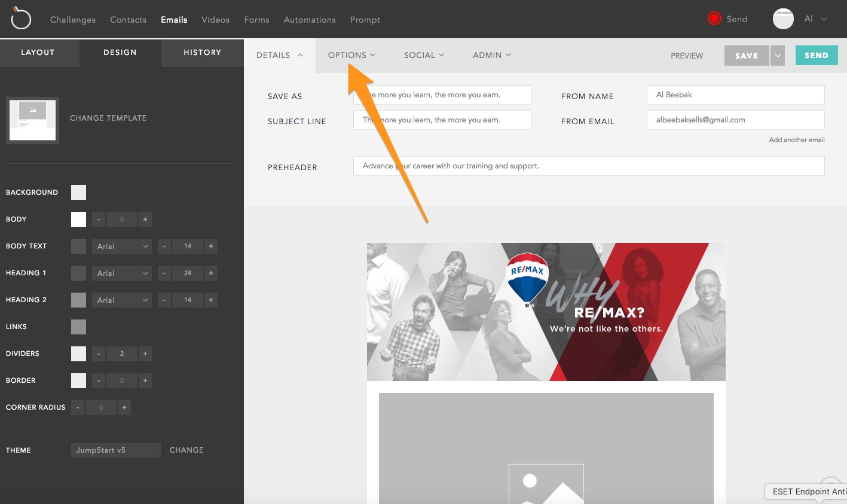Open the Heading 1 font dropdown
The width and height of the screenshot is (847, 504).
122,273
